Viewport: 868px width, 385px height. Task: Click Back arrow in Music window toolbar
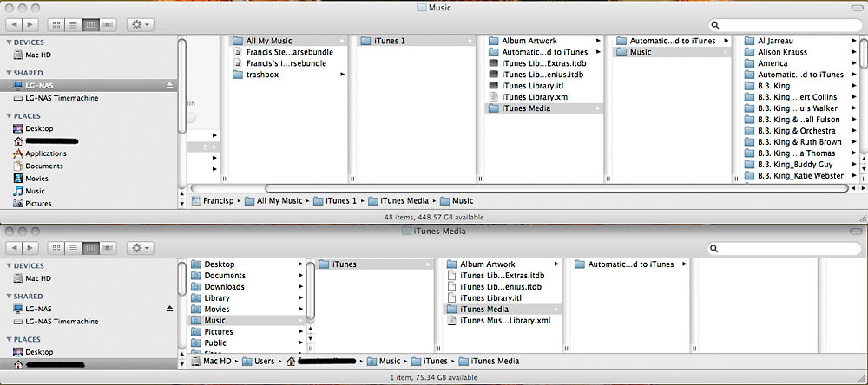(x=14, y=24)
